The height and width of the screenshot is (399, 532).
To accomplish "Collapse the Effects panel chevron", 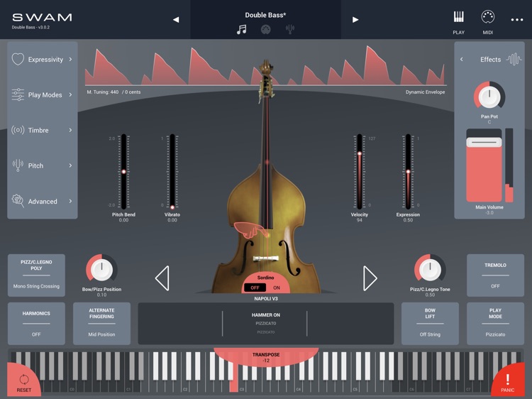I will tap(462, 59).
